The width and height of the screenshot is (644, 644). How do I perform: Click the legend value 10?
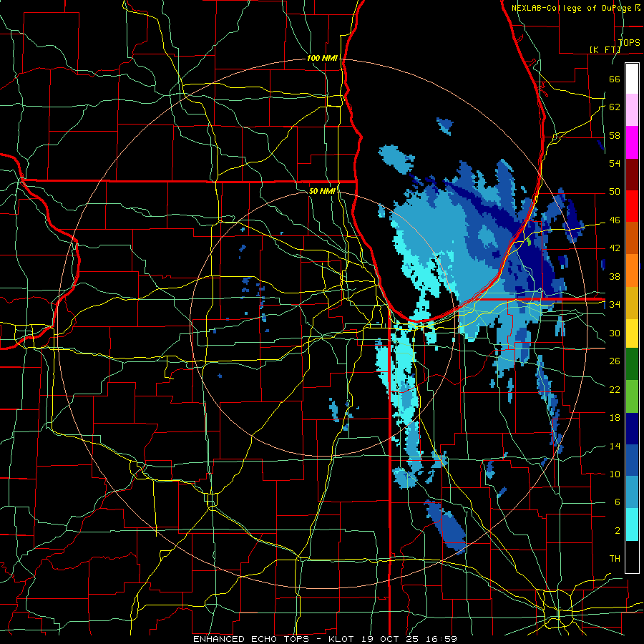(x=615, y=474)
